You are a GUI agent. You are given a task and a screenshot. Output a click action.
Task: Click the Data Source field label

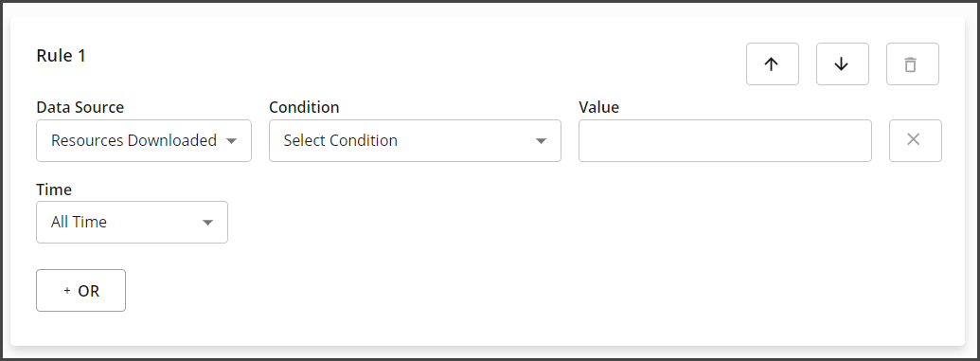click(80, 107)
